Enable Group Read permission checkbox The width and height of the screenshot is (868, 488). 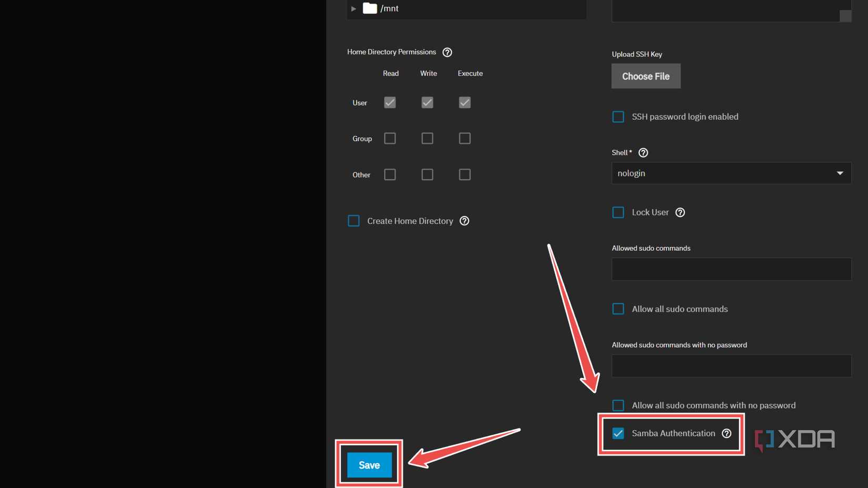[390, 138]
